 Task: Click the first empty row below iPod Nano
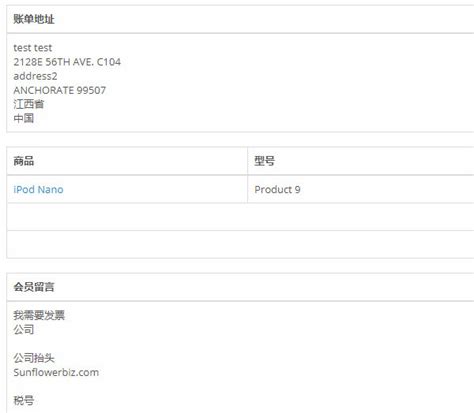[x=240, y=217]
